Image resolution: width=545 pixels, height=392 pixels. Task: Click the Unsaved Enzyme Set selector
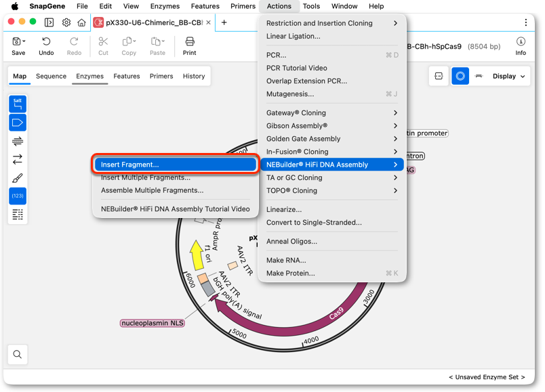(x=487, y=377)
